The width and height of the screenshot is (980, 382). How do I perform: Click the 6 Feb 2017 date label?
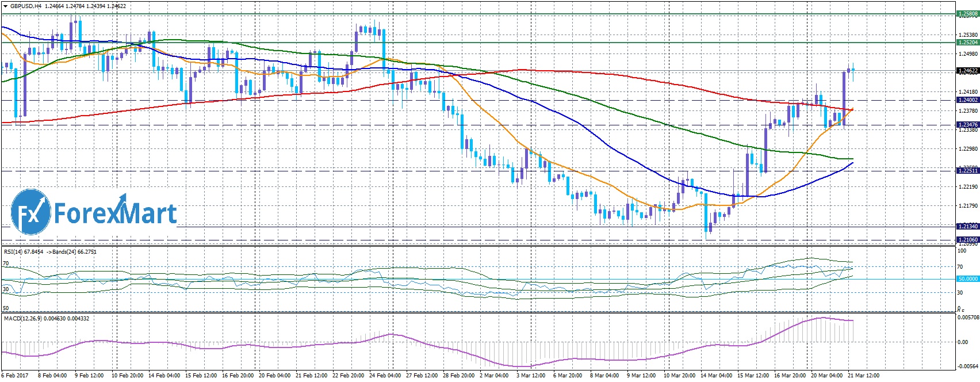point(14,375)
